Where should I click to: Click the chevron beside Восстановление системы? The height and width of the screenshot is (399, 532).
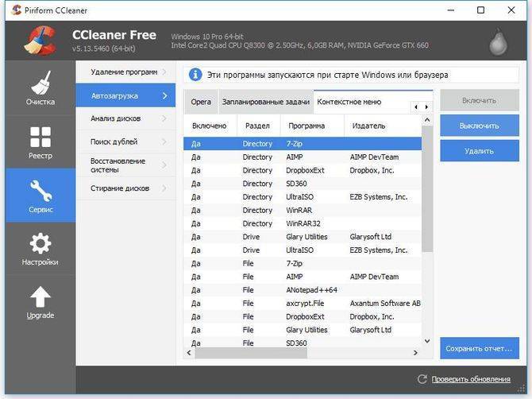164,165
